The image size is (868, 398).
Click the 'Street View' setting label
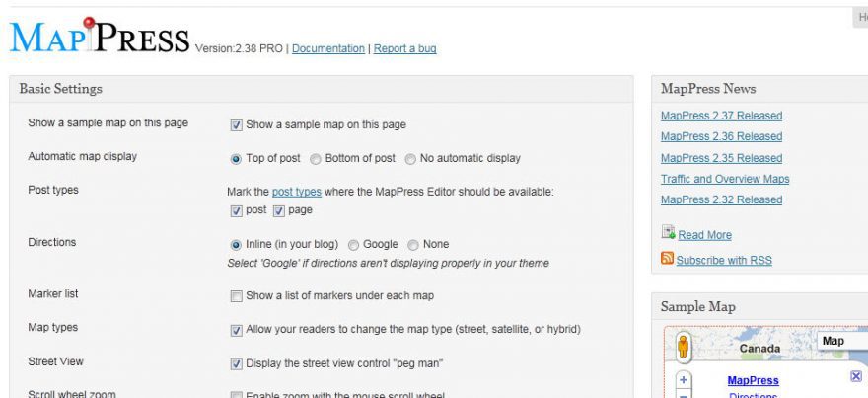pos(55,361)
